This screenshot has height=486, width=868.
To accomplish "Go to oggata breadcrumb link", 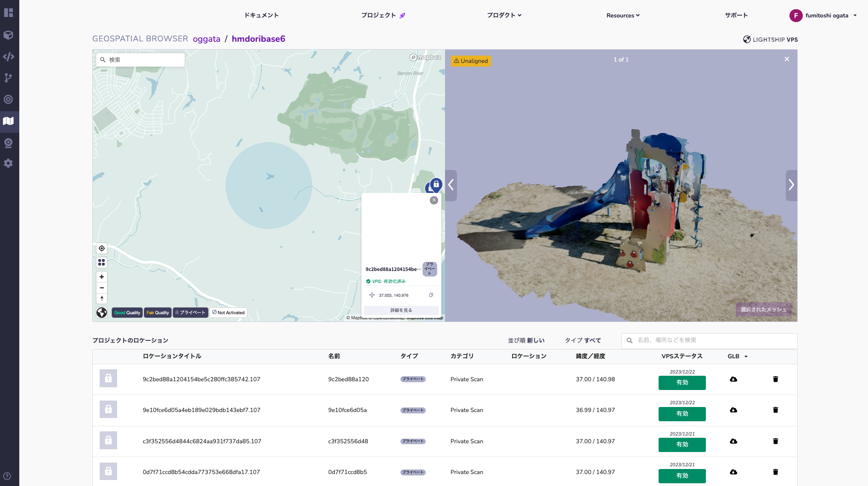I will [x=207, y=39].
